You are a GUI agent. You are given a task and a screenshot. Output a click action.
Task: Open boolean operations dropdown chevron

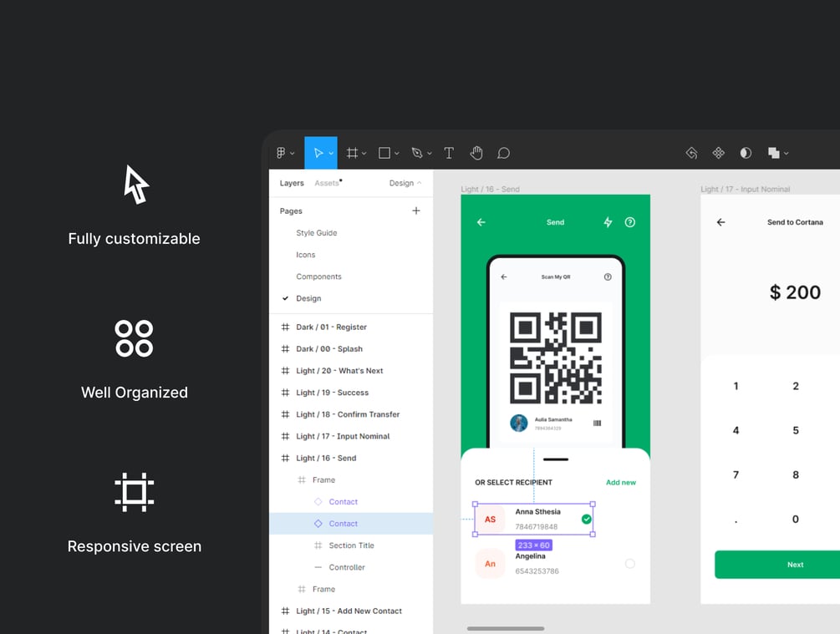[x=787, y=154]
